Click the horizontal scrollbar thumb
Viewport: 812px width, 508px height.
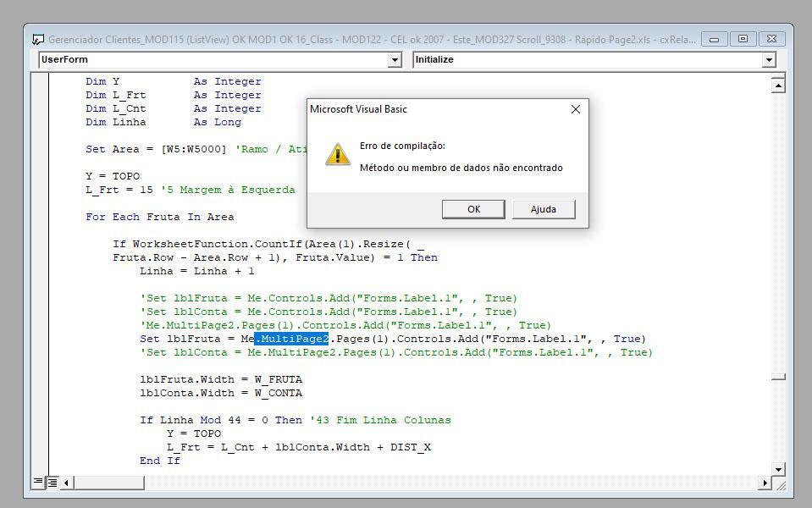pyautogui.click(x=108, y=483)
